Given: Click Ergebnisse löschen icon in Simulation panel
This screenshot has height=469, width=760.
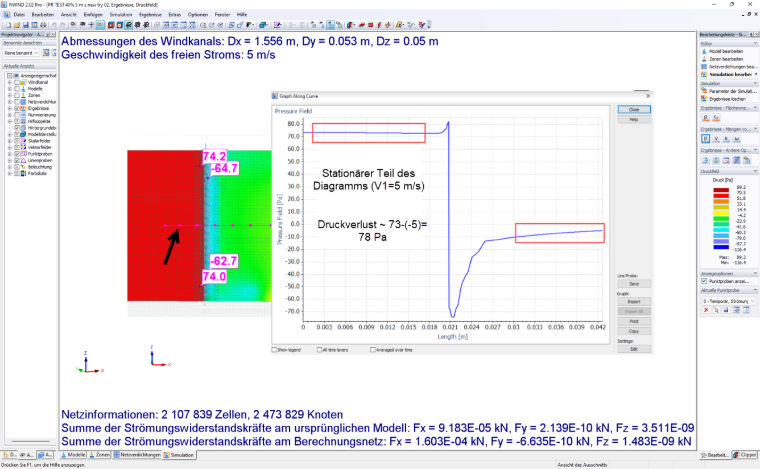Looking at the screenshot, I should pyautogui.click(x=704, y=98).
